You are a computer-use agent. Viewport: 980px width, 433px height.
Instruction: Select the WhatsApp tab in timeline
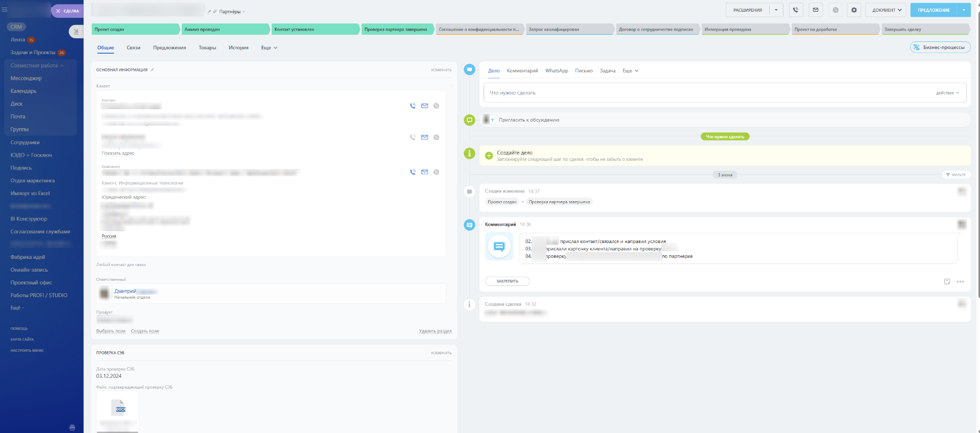tap(557, 70)
